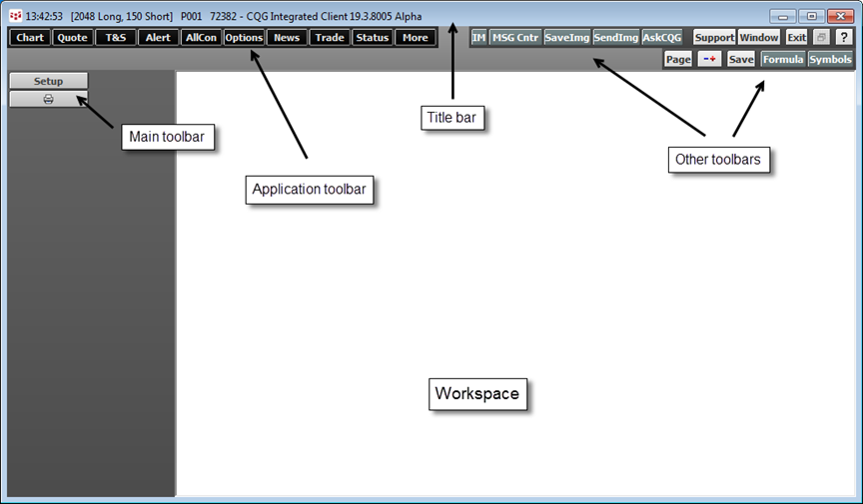
Task: Click the minus-plus icon beside Page
Action: 709,59
